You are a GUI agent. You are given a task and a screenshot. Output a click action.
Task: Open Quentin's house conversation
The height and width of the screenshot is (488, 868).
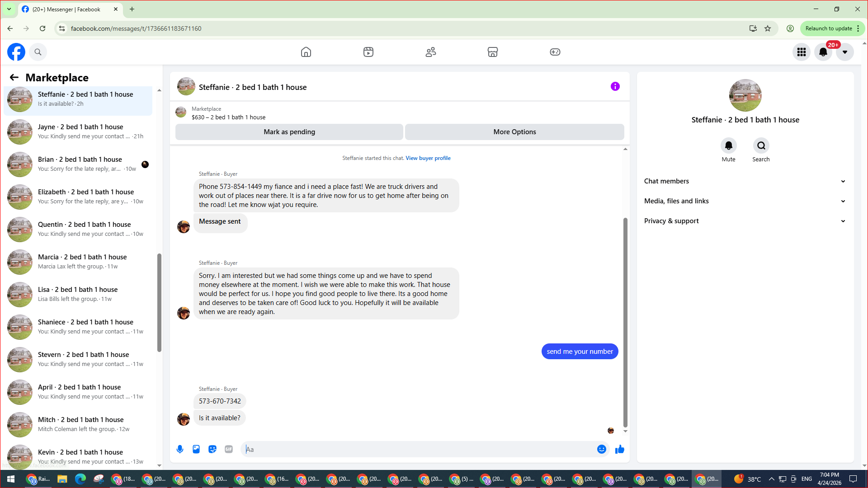(x=78, y=229)
